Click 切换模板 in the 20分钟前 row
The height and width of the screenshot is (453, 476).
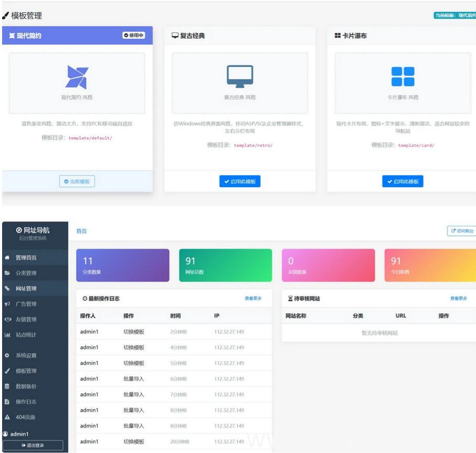tap(134, 442)
